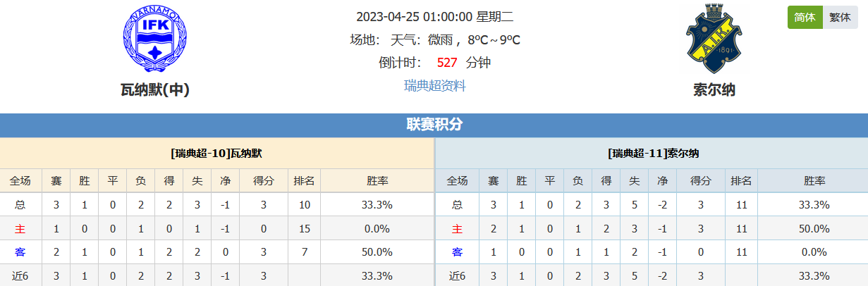Click 近6 row label in 索尔纳 table
The height and width of the screenshot is (286, 868).
pos(457,275)
